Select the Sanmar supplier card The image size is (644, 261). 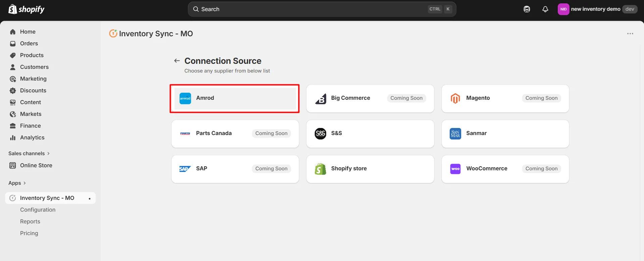(505, 134)
